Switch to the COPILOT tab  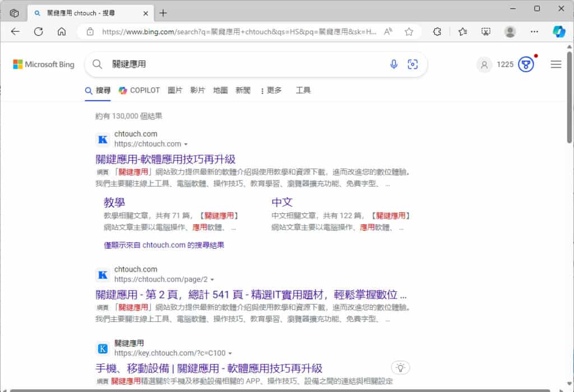[x=139, y=90]
